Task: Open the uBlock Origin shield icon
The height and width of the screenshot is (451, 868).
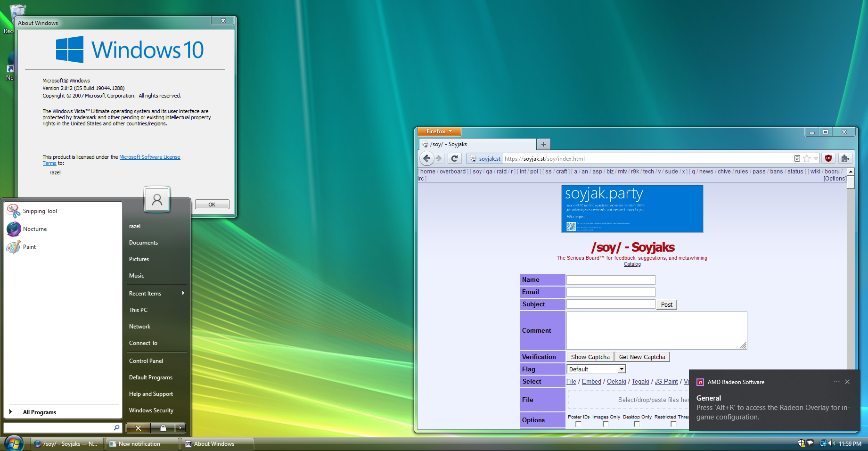Action: tap(828, 158)
